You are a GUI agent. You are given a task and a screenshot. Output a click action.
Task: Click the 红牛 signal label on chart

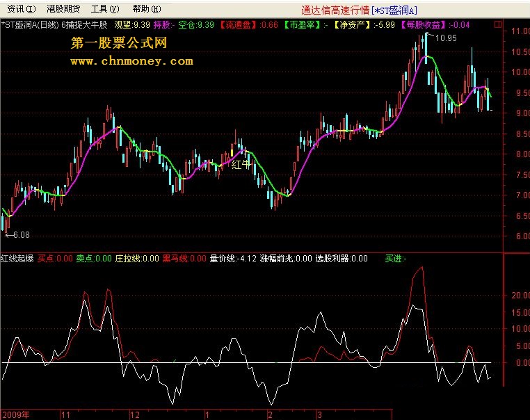(241, 165)
